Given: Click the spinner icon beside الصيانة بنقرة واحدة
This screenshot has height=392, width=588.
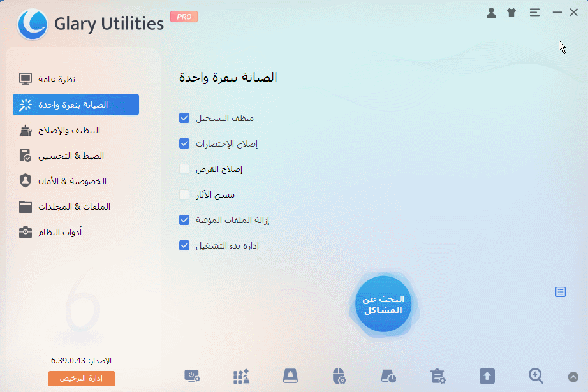Looking at the screenshot, I should (x=26, y=105).
